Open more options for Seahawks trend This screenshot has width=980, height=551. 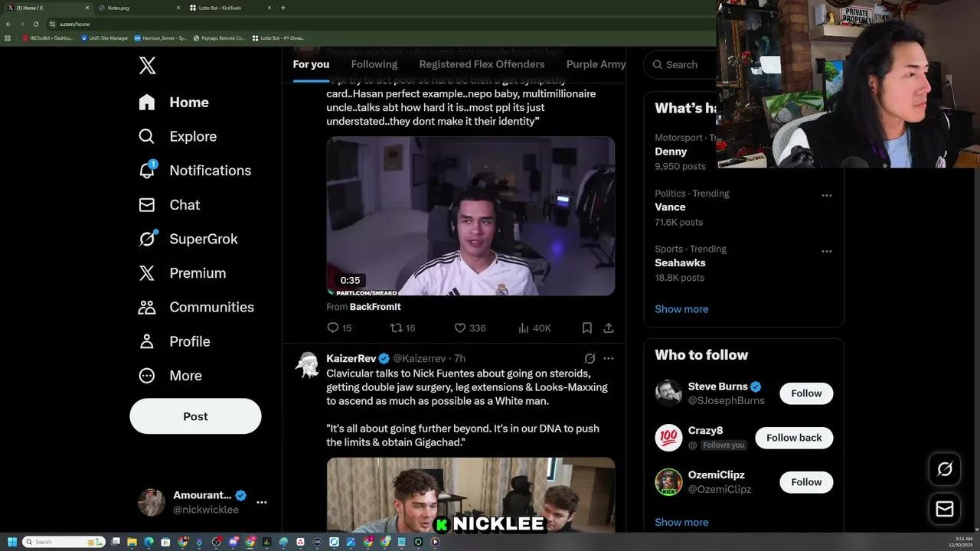pos(827,251)
